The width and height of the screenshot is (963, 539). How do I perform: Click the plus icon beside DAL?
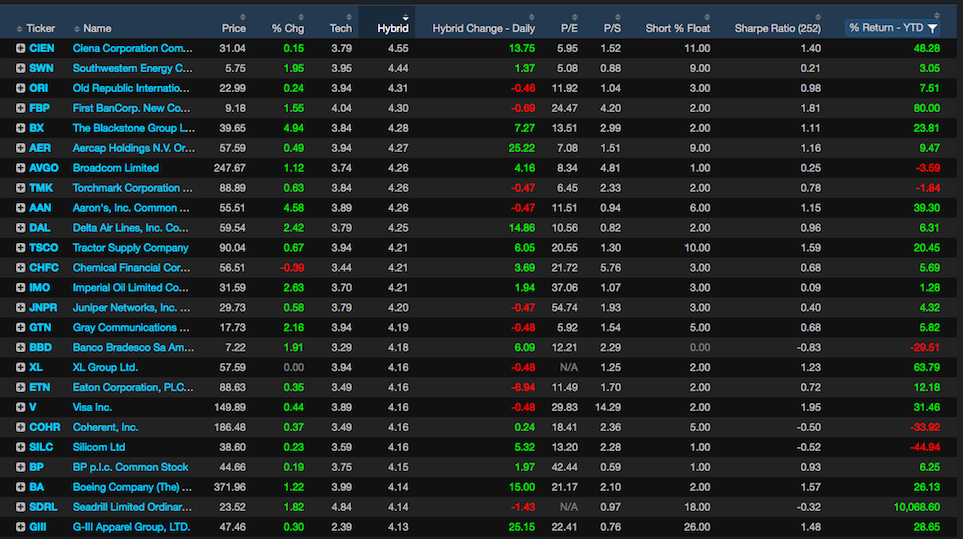(x=20, y=228)
